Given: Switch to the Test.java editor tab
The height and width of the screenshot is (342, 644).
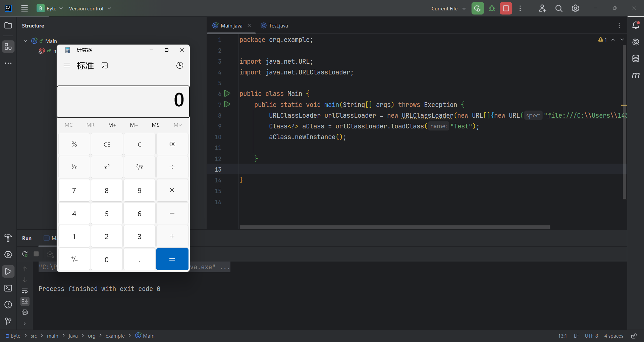Looking at the screenshot, I should pos(274,25).
